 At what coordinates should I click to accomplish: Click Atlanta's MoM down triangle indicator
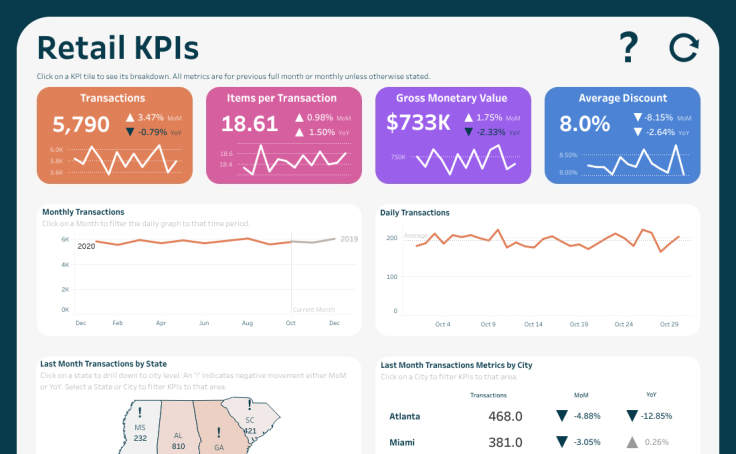coord(562,416)
